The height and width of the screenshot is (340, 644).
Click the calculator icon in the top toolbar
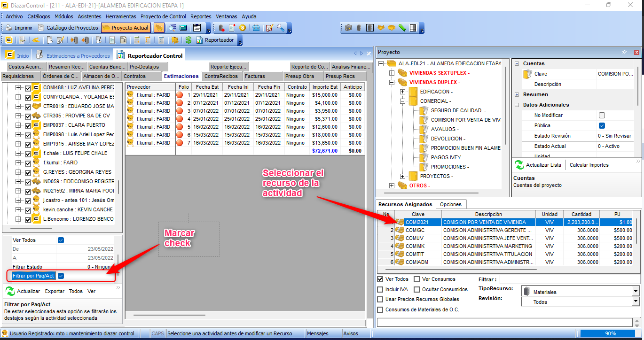coord(183,28)
